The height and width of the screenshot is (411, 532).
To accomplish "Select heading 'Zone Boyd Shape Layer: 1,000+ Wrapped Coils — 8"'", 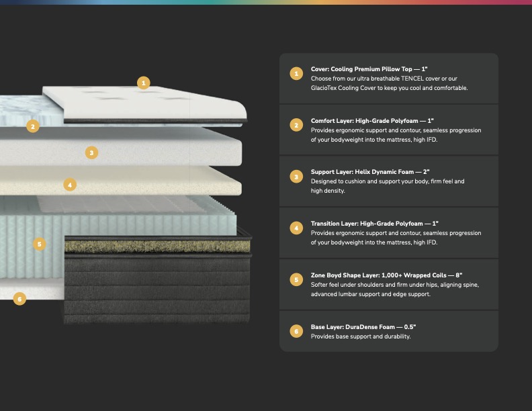I will click(386, 275).
